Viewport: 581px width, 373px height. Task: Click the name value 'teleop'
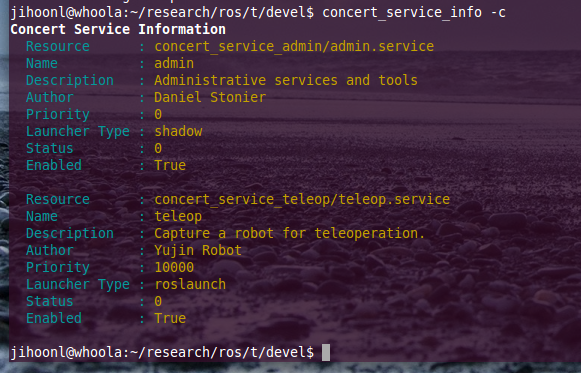tap(178, 216)
